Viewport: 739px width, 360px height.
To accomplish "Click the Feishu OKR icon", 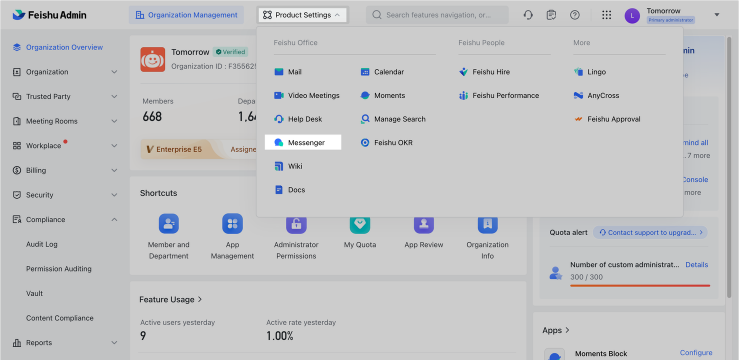I will pyautogui.click(x=365, y=143).
